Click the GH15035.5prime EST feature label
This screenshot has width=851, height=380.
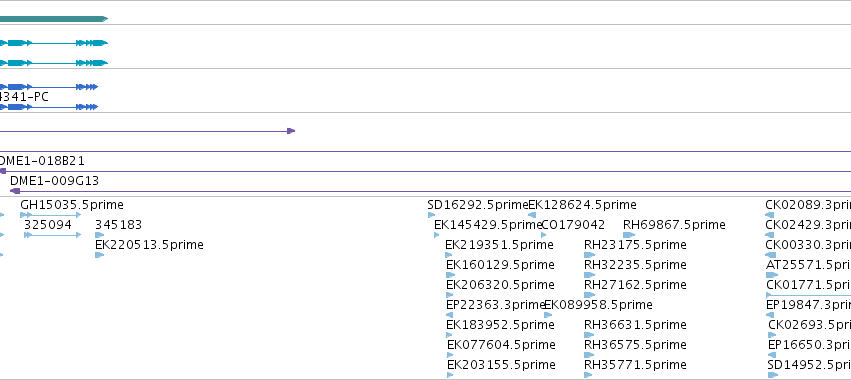[72, 205]
